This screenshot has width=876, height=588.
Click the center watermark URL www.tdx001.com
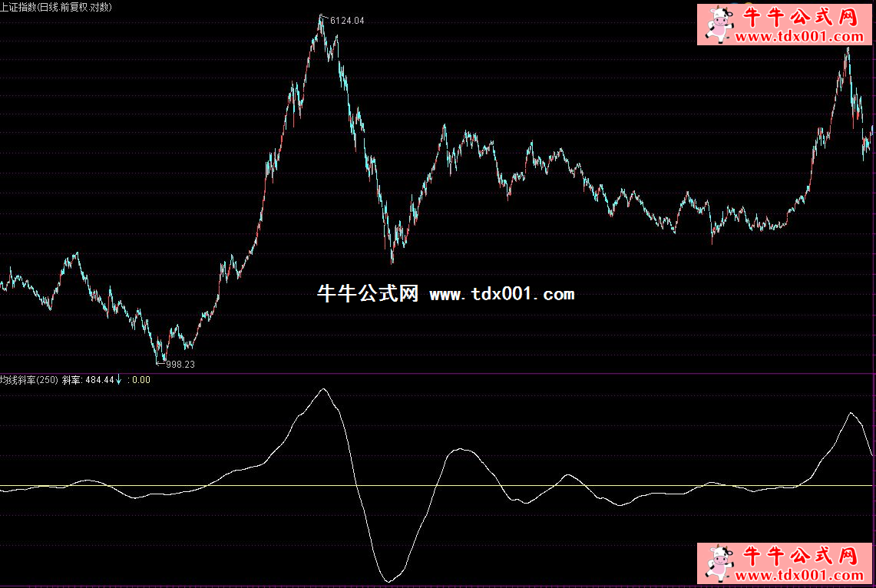[501, 294]
